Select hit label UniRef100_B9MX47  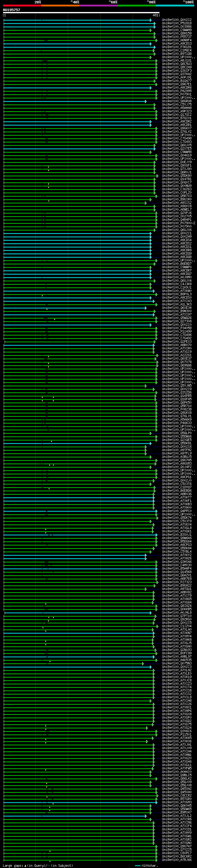[177, 812]
